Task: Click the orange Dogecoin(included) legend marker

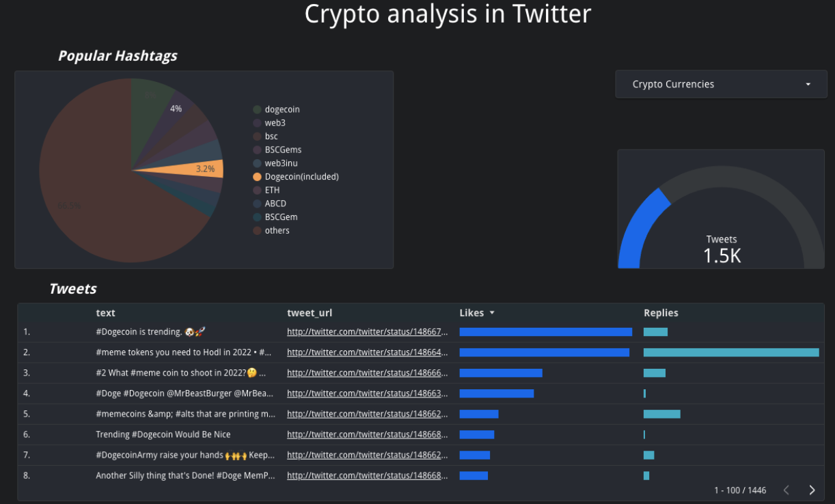Action: pos(257,177)
